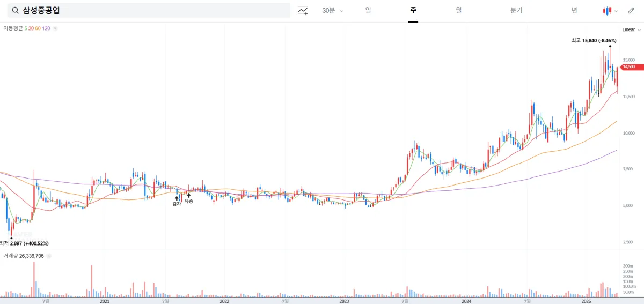Screen dimensions: 644x304
Task: Click the 120-period moving average value
Action: click(46, 28)
